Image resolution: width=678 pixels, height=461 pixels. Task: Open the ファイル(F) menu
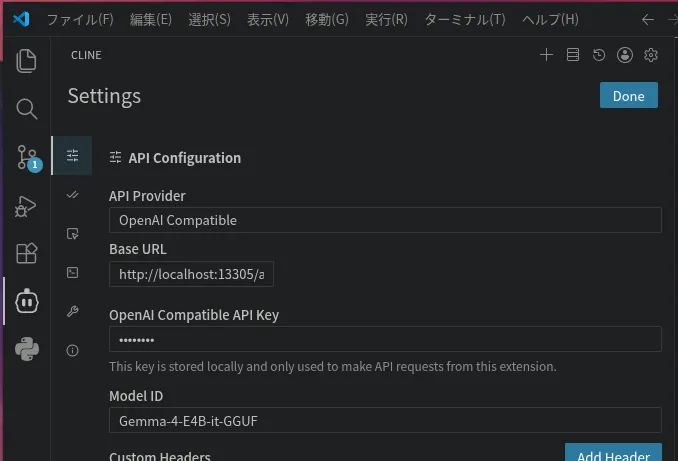(x=80, y=19)
